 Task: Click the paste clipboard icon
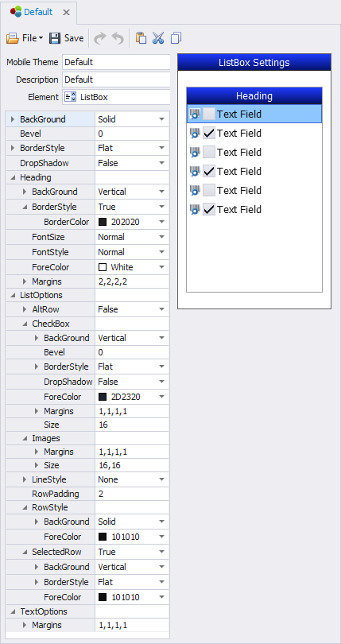tap(141, 38)
